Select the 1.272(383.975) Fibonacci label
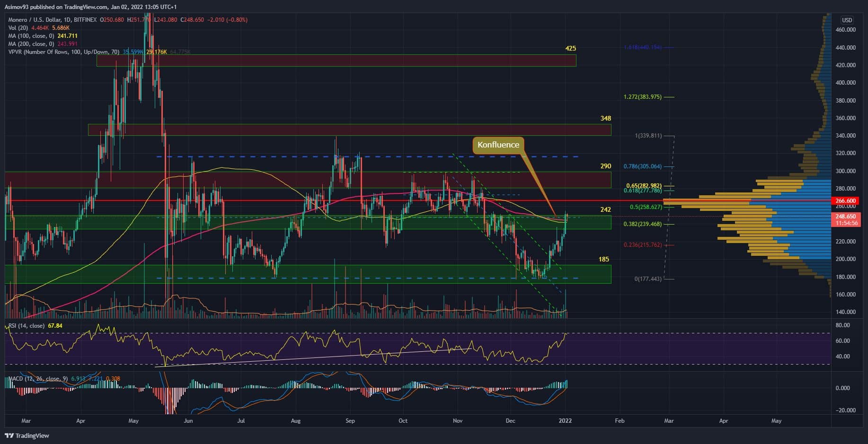868x444 pixels. tap(643, 97)
